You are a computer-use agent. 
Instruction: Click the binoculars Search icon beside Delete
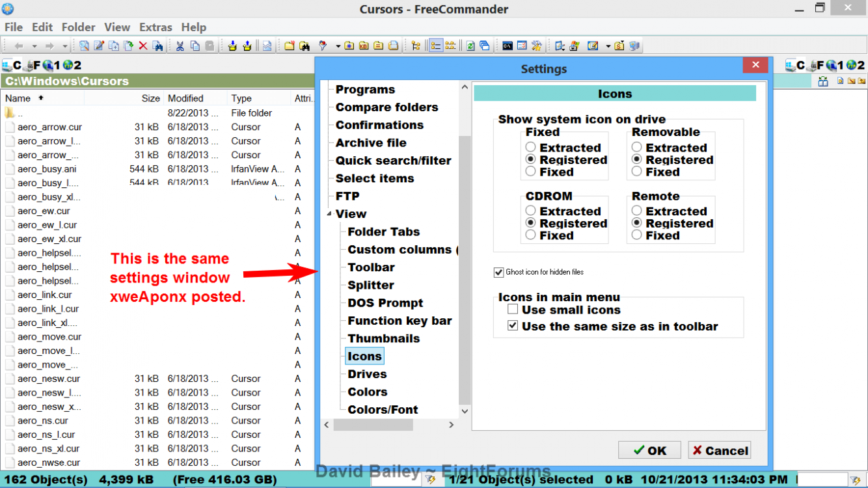tap(157, 46)
